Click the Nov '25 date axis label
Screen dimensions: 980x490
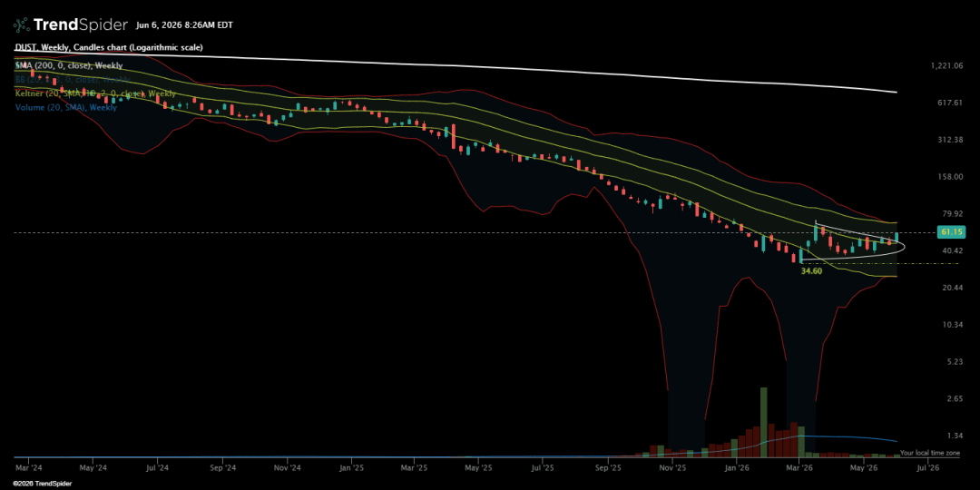[673, 467]
